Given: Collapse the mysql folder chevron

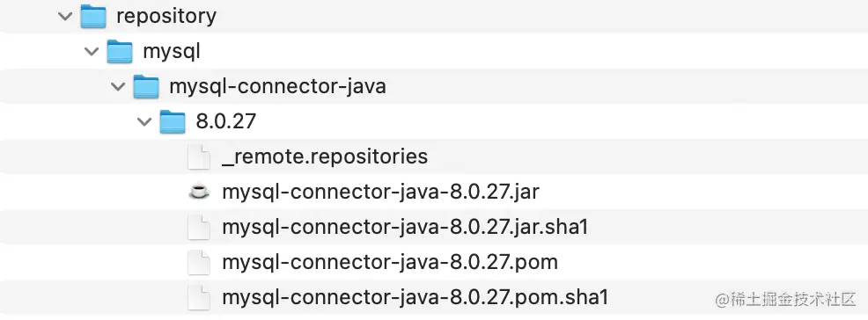Looking at the screenshot, I should click(92, 51).
